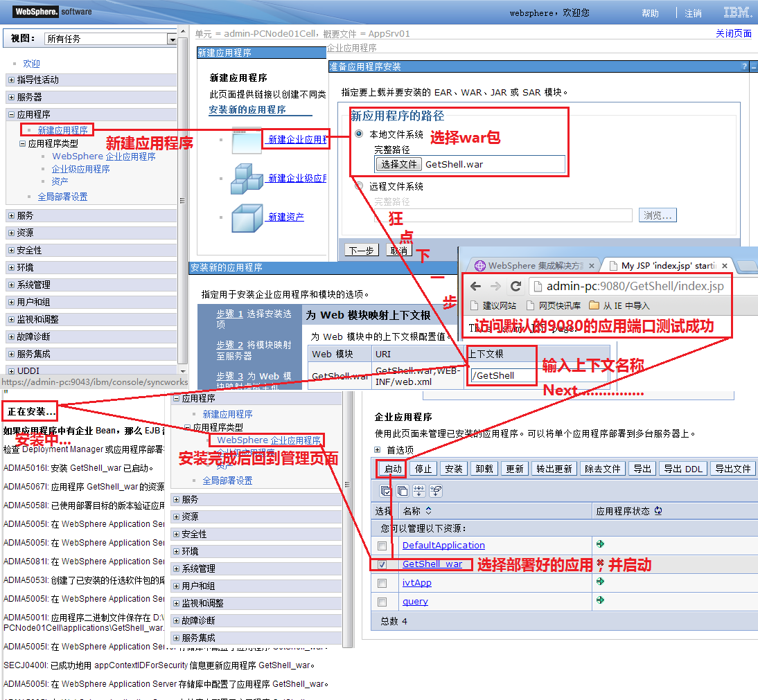Expand the UDDI tree node
Image resolution: width=758 pixels, height=700 pixels.
(11, 371)
